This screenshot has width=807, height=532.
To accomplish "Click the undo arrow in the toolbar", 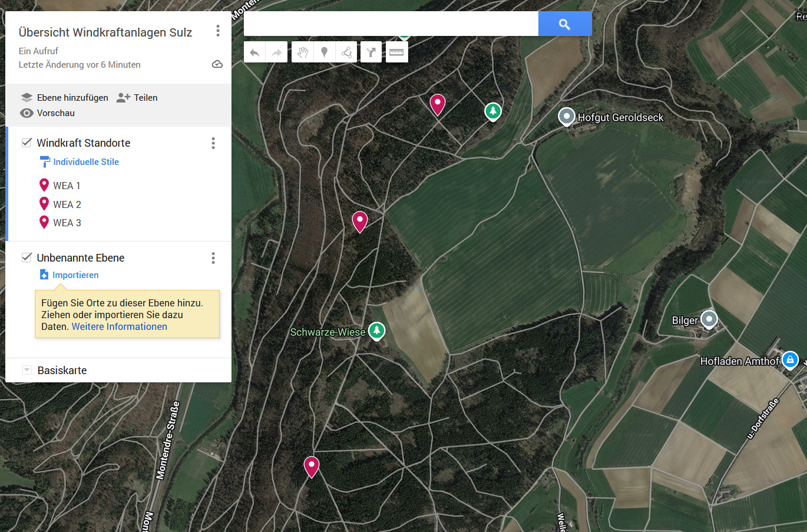I will coord(254,52).
